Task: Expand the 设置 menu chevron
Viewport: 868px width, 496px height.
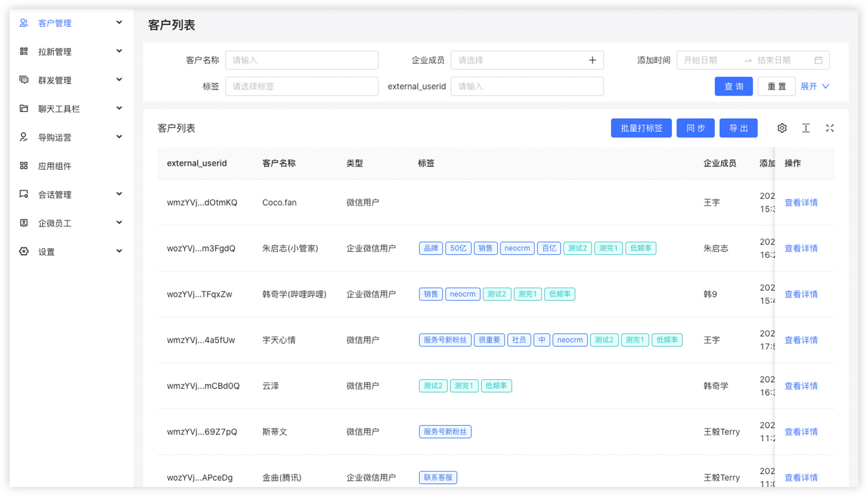Action: (x=119, y=251)
